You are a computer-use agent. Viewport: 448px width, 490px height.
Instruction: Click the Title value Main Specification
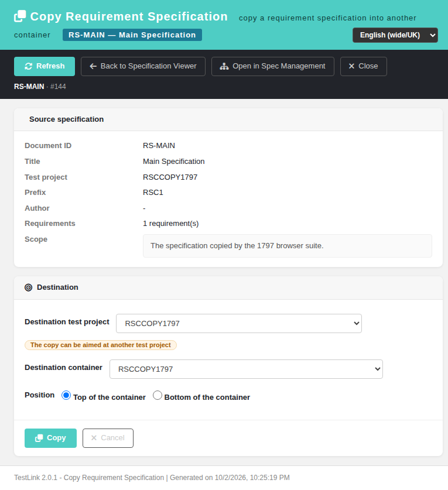174,162
